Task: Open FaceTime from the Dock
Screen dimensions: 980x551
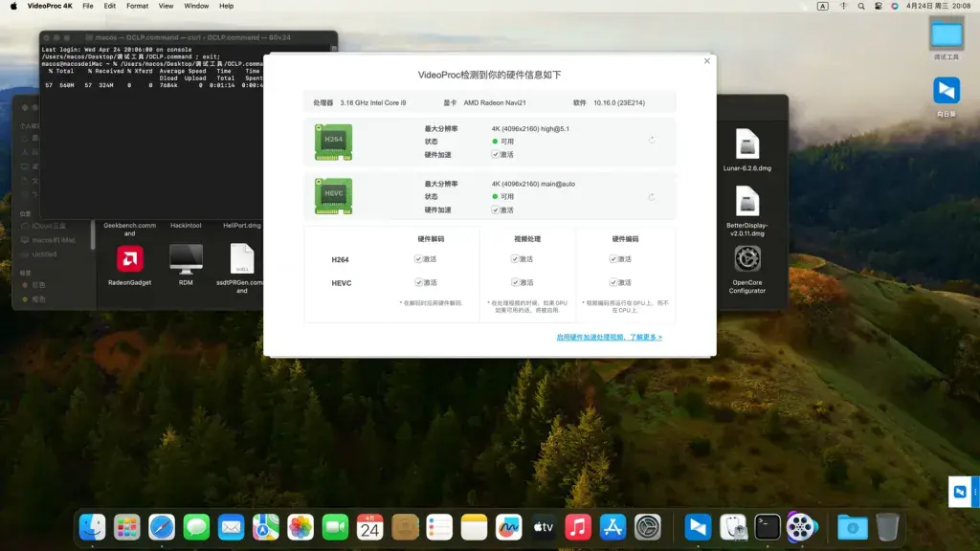Action: click(335, 527)
